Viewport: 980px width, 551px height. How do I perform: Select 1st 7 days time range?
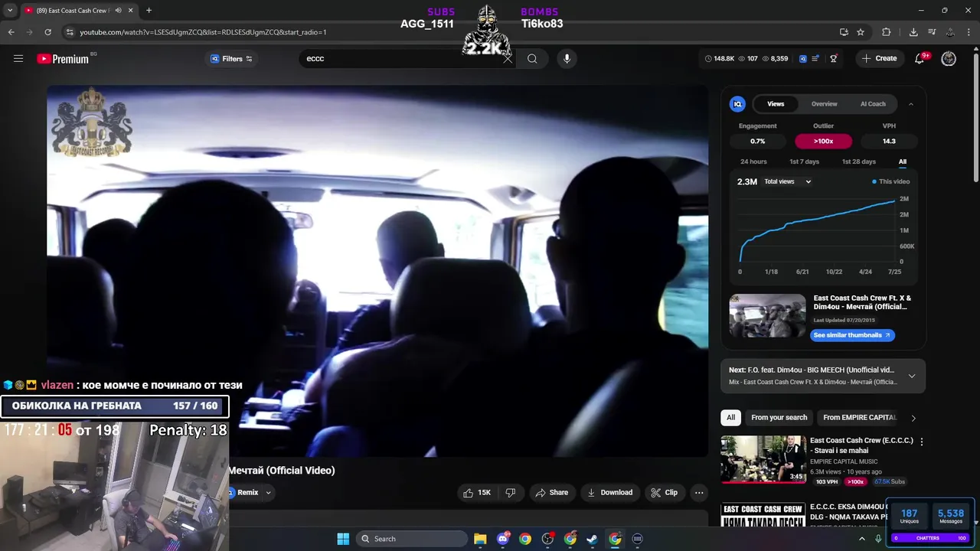(804, 161)
